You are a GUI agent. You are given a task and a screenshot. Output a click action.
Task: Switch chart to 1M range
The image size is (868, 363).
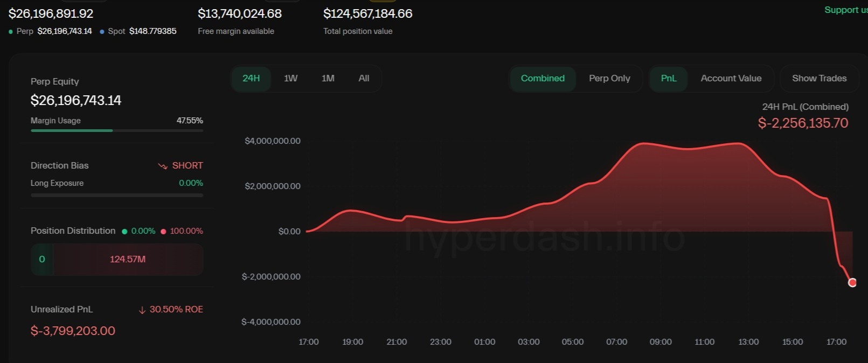(x=328, y=79)
